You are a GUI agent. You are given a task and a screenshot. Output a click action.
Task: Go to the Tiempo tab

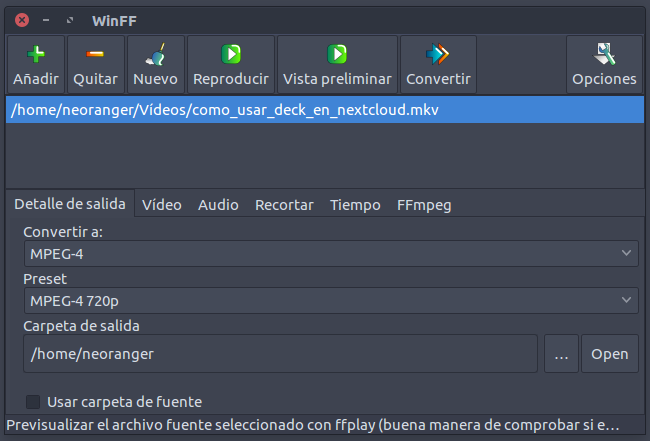(355, 204)
